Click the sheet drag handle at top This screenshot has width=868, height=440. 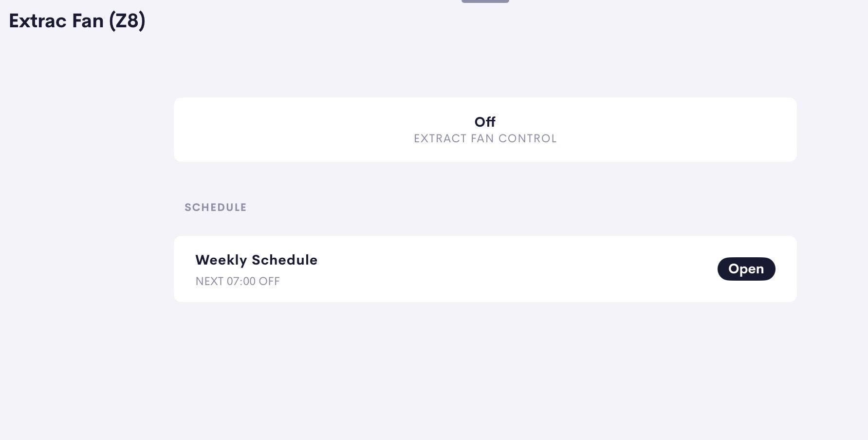485,1
